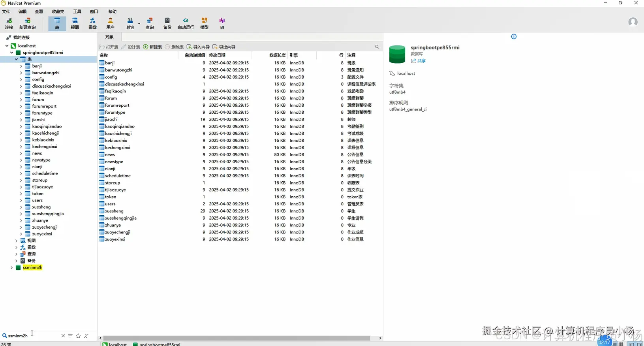Open the View (查看) menu
Screen dimensions: 644x346
tap(39, 11)
